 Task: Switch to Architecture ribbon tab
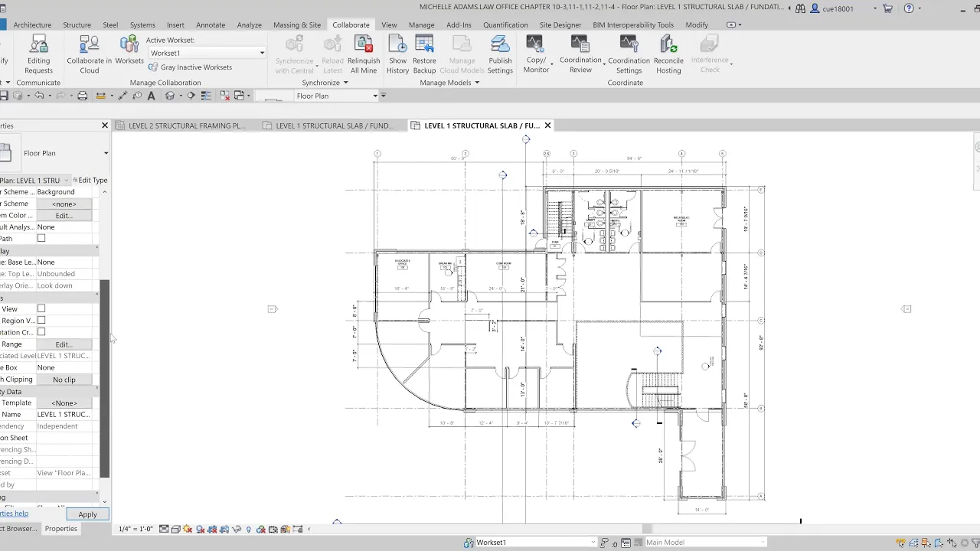pyautogui.click(x=32, y=24)
